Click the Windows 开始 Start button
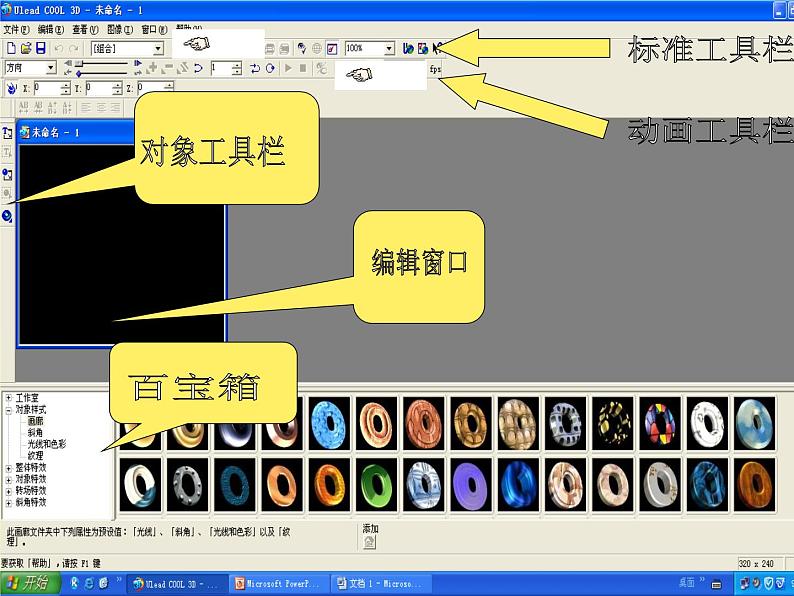The image size is (794, 596). click(28, 584)
